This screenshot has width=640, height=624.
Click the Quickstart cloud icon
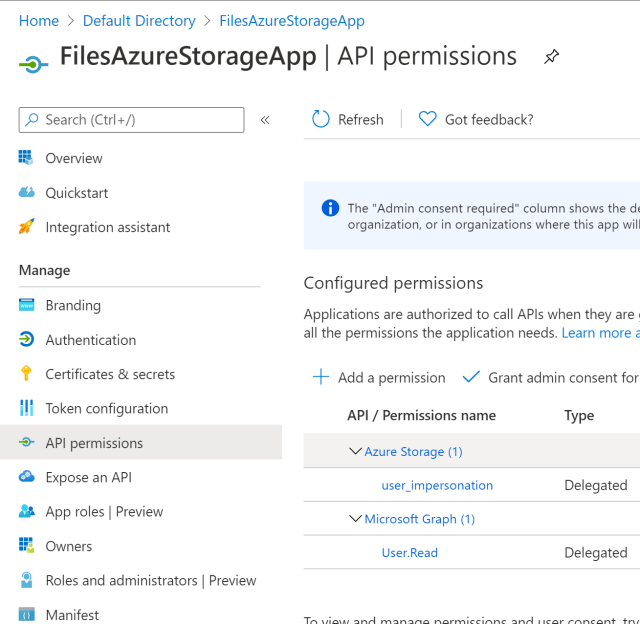(x=27, y=193)
